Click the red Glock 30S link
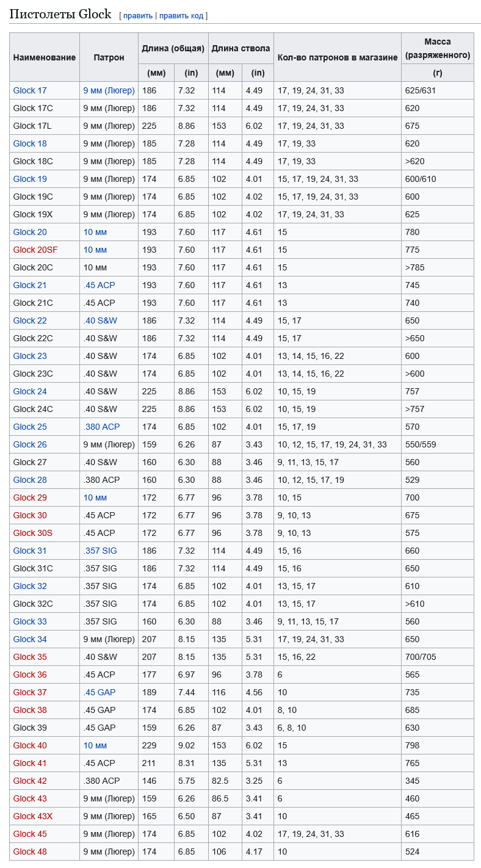481x868 pixels. [33, 533]
